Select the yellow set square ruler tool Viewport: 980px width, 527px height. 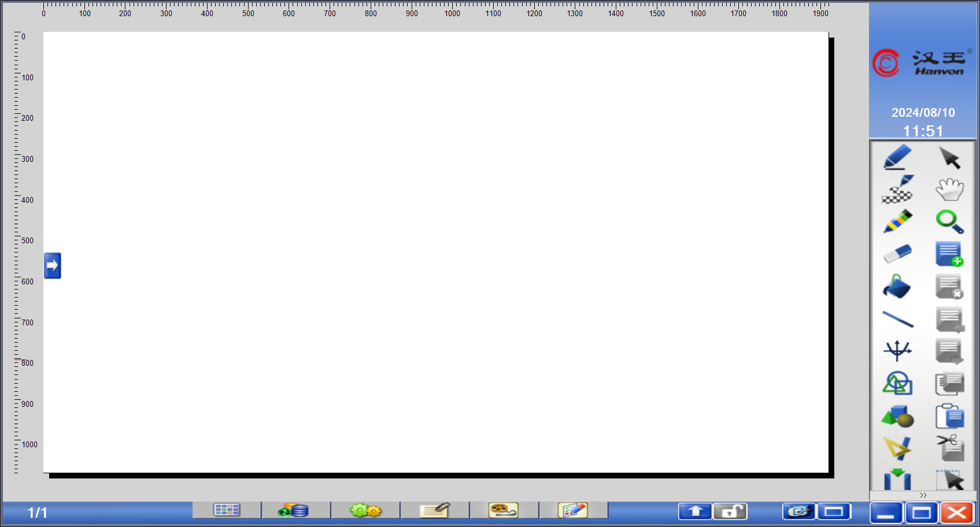coord(897,448)
